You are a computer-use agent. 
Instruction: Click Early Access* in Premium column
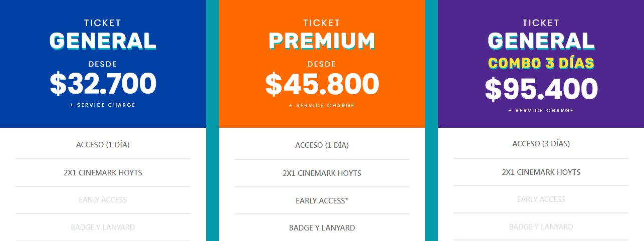click(322, 200)
